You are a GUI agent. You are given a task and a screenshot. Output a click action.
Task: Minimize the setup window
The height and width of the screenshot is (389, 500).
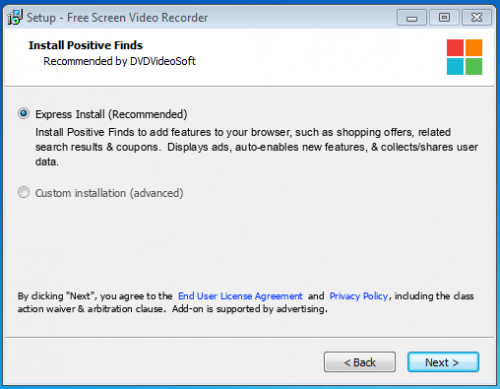(412, 18)
